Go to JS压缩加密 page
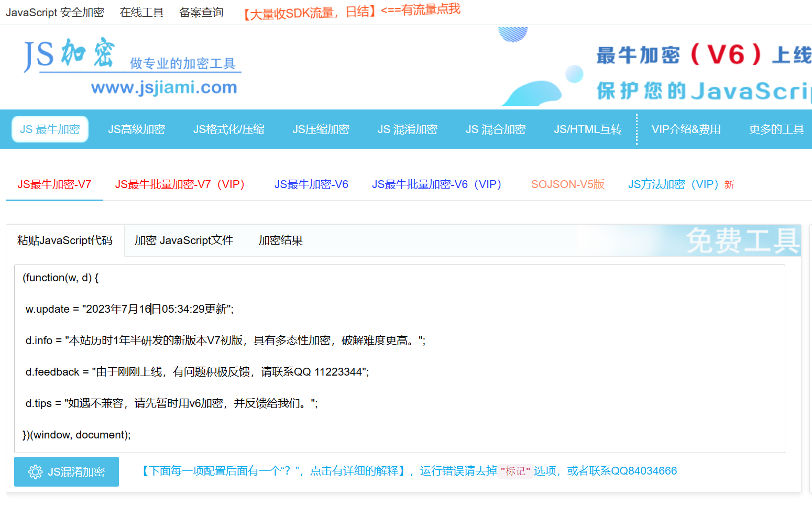 point(321,129)
